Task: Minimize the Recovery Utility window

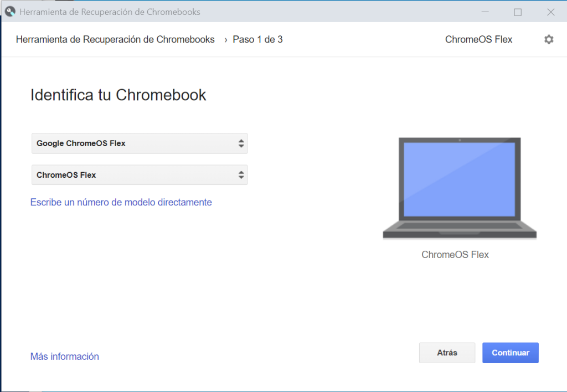Action: point(485,11)
